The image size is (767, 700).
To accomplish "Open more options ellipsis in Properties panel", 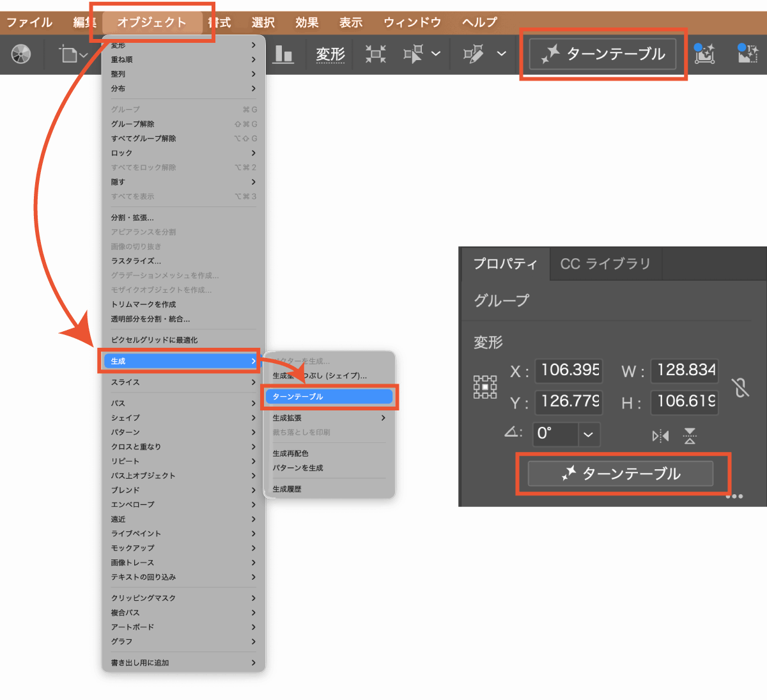I will click(x=734, y=496).
